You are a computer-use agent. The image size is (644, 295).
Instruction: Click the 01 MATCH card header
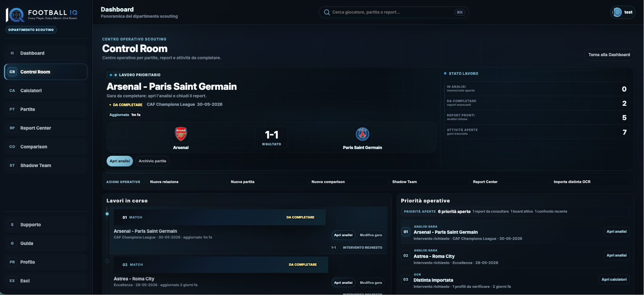point(219,217)
